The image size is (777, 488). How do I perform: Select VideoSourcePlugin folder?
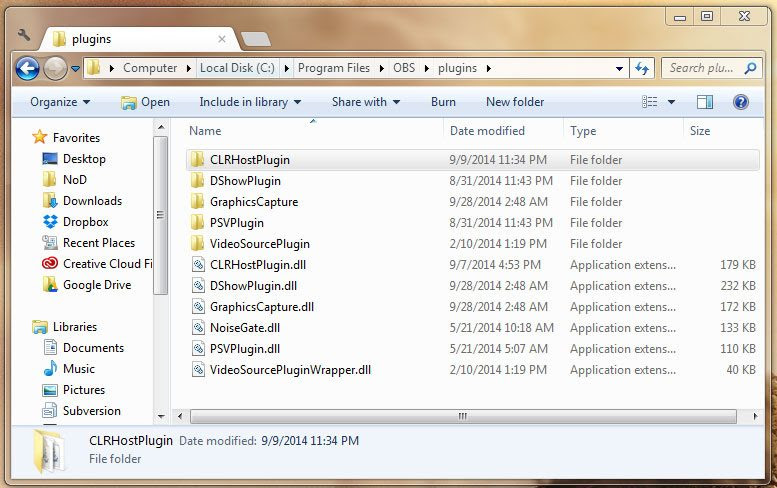point(260,244)
